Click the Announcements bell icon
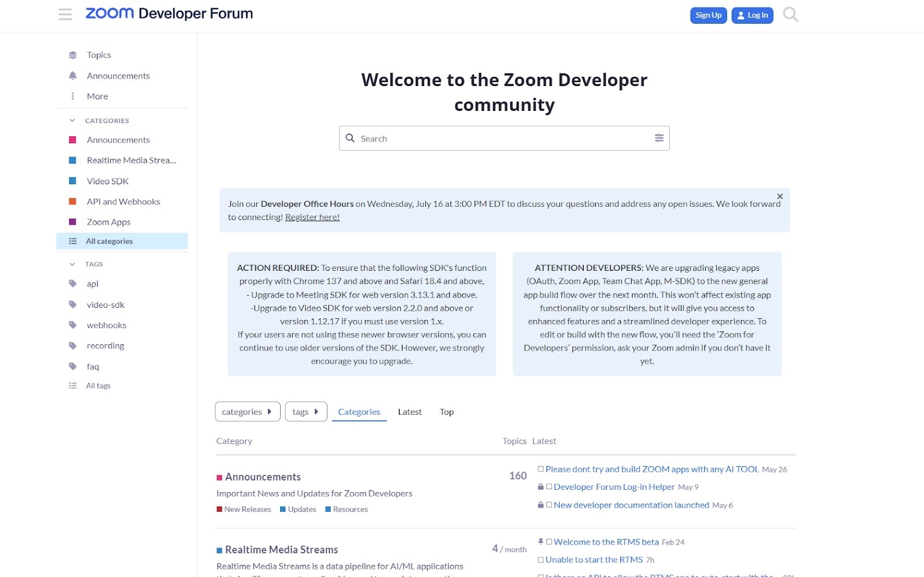Viewport: 924px width, 577px height. pyautogui.click(x=73, y=76)
